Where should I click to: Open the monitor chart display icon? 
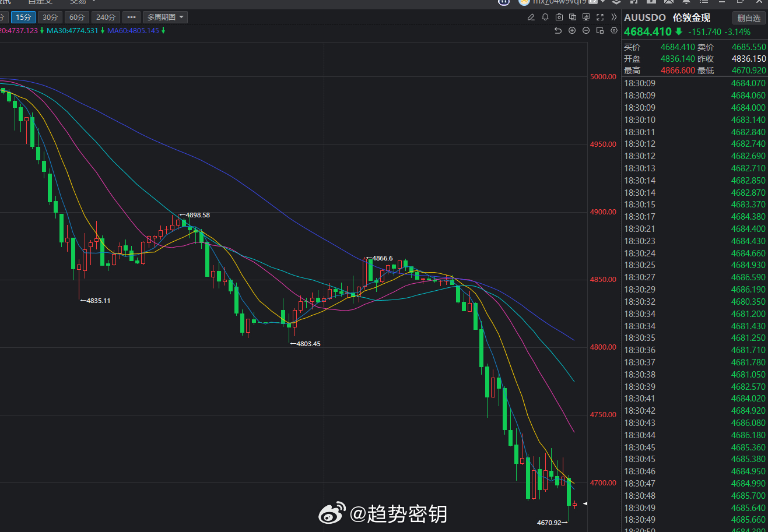(x=586, y=17)
